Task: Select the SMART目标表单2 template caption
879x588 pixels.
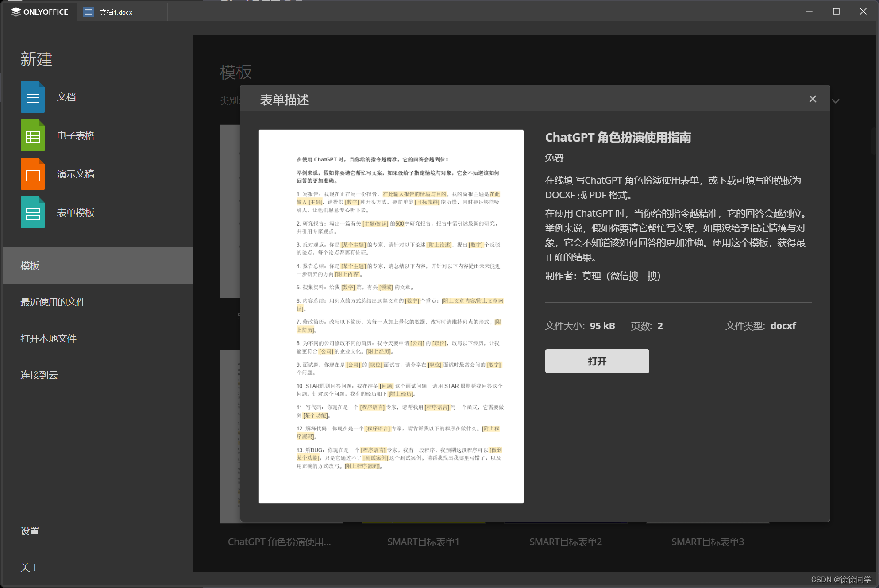Action: [x=566, y=542]
